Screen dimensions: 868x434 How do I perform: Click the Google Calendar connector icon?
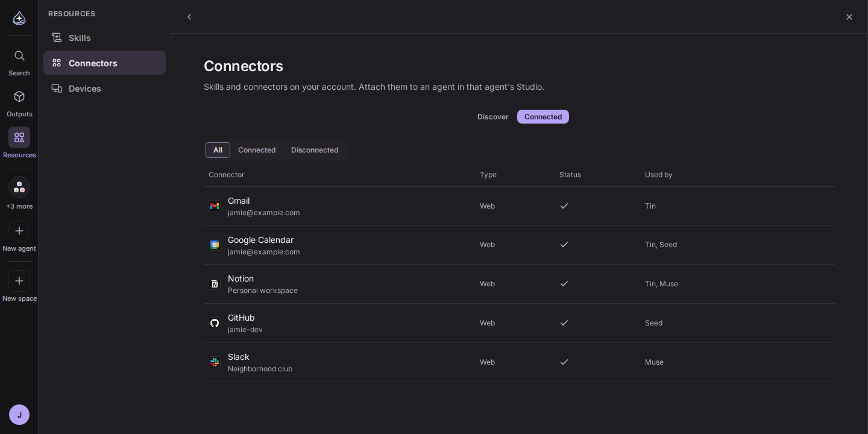click(215, 245)
